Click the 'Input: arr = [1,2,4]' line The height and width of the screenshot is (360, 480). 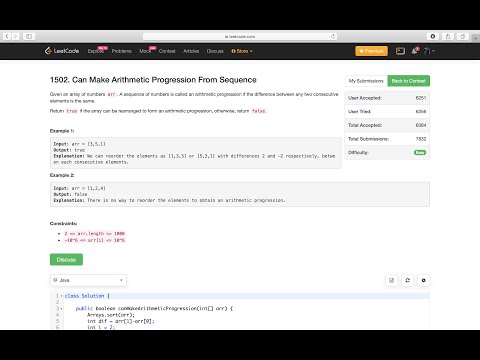pyautogui.click(x=80, y=188)
